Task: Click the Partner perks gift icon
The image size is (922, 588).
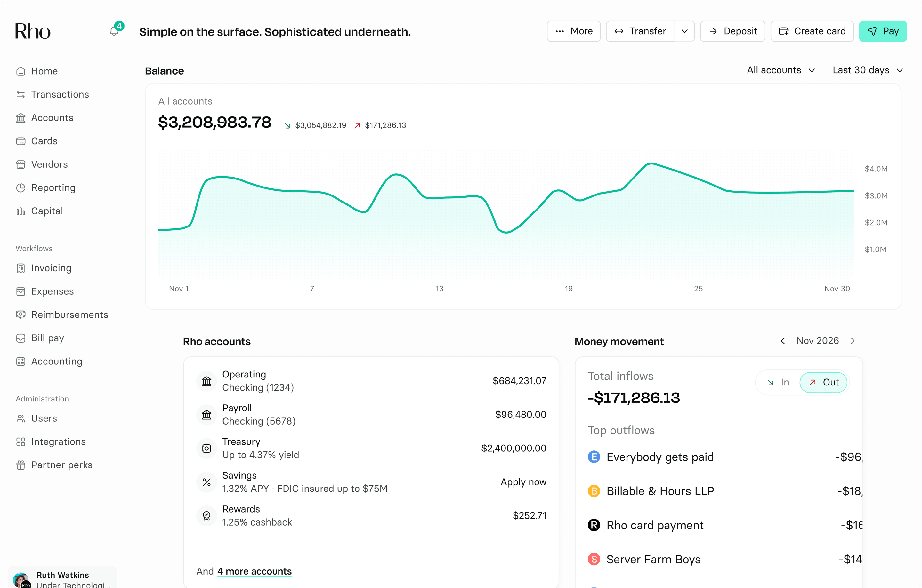Action: (21, 465)
